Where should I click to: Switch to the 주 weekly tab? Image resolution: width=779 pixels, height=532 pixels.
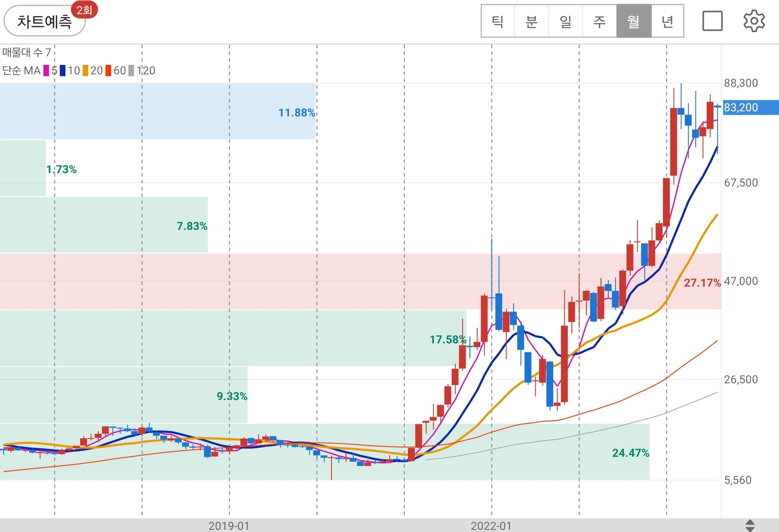pyautogui.click(x=599, y=21)
